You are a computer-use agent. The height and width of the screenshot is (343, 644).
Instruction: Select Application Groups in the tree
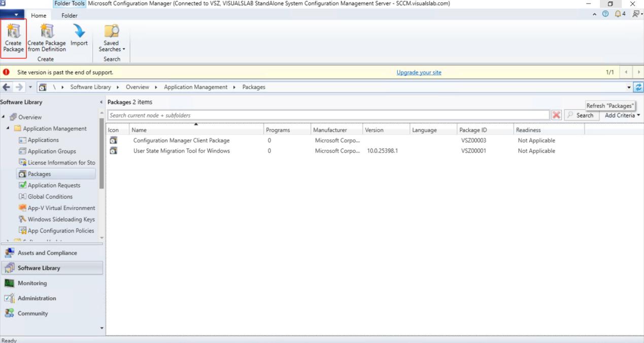pyautogui.click(x=52, y=151)
